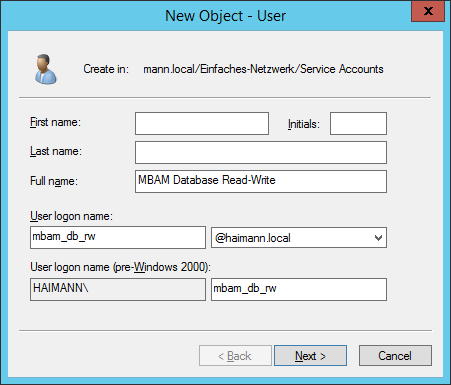Image resolution: width=451 pixels, height=385 pixels.
Task: Focus the Initials input box
Action: [358, 123]
